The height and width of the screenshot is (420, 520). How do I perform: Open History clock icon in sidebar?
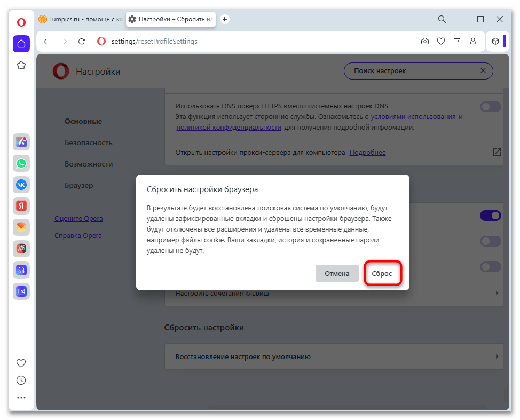[21, 381]
